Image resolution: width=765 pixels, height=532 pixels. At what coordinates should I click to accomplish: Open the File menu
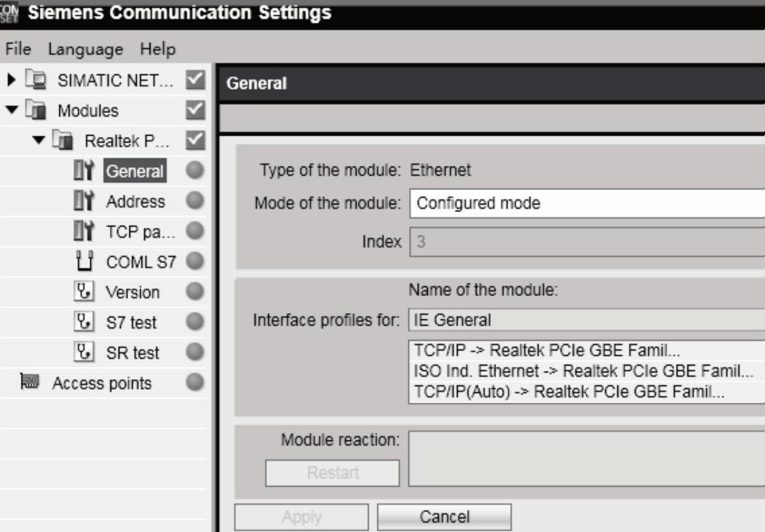coord(18,49)
